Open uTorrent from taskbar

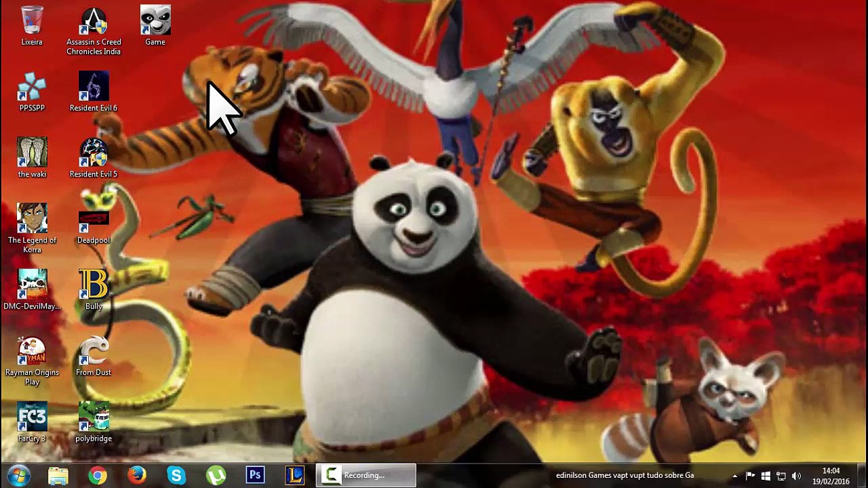point(216,475)
